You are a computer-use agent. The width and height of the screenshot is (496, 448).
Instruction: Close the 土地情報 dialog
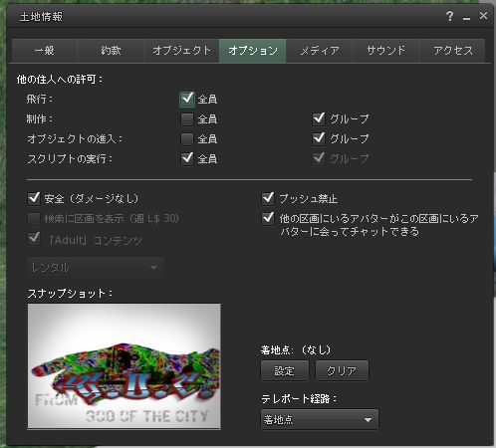483,16
